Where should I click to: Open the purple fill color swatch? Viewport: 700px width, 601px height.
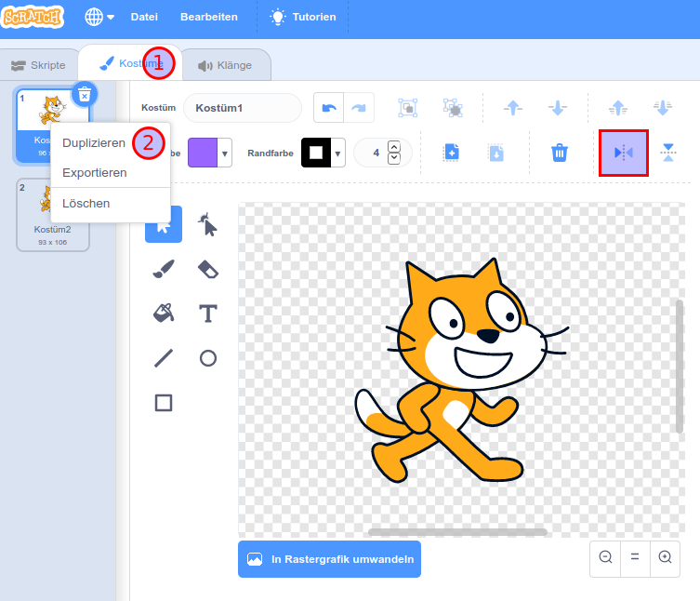point(203,153)
